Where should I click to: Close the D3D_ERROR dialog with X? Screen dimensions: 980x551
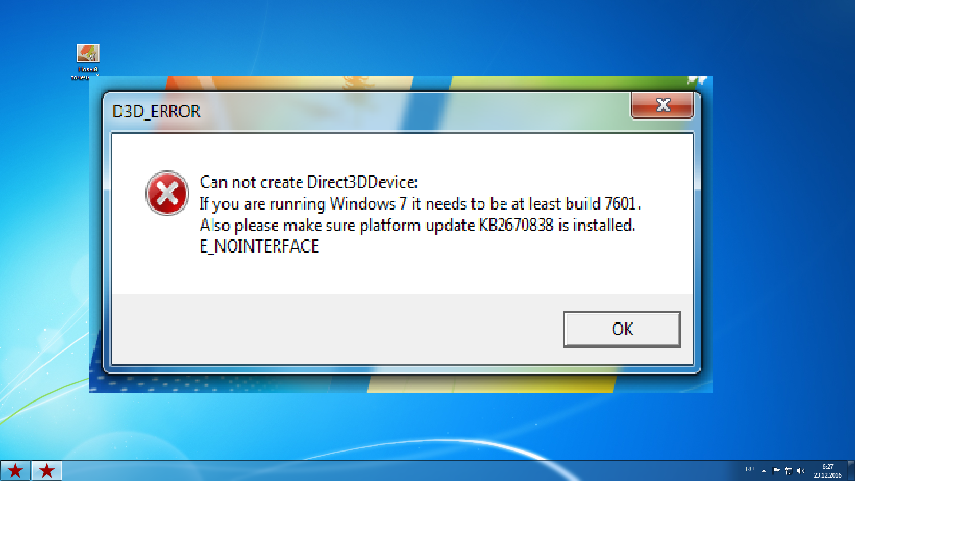click(x=663, y=105)
